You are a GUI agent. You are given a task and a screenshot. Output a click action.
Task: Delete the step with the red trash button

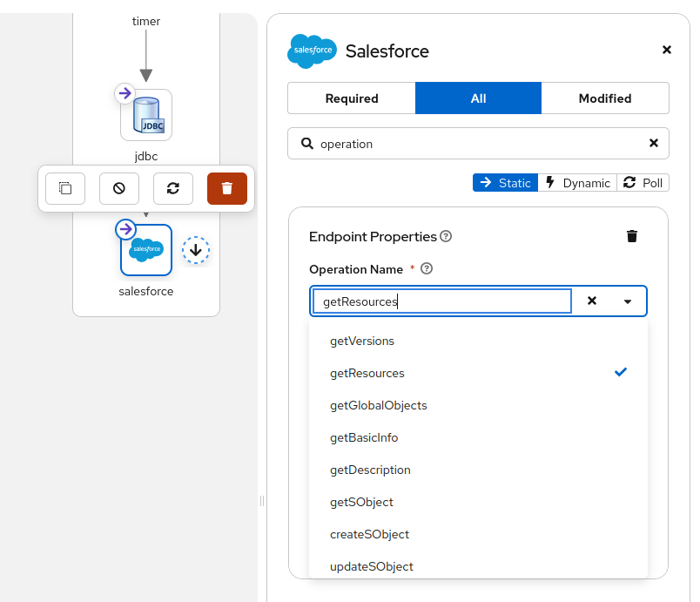click(x=226, y=188)
